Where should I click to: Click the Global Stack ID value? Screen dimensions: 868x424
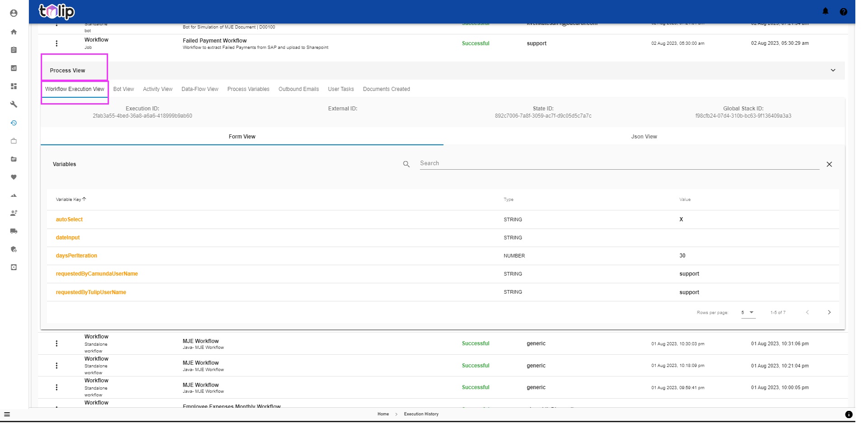pos(743,116)
